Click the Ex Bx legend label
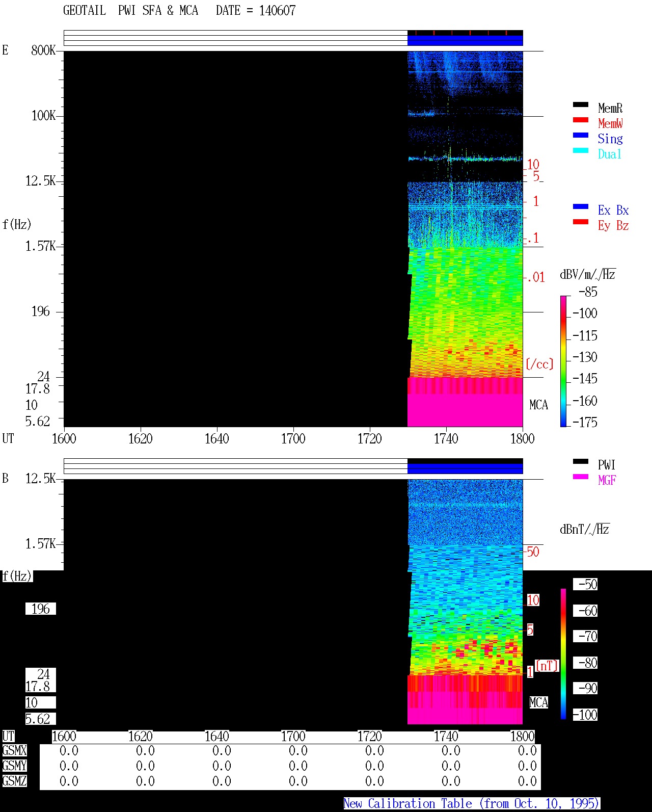 click(613, 210)
